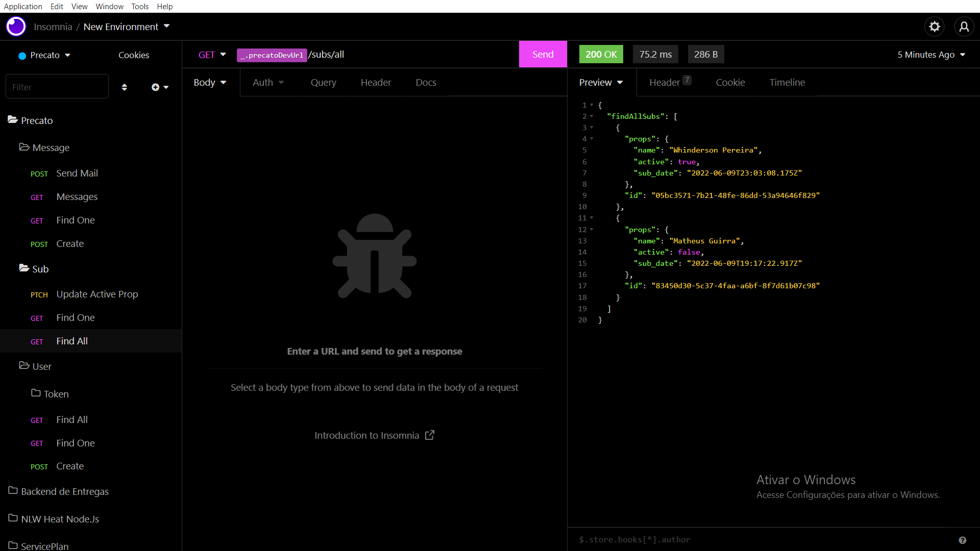Screen dimensions: 980x551
Task: Click the Filter input field
Action: point(57,87)
